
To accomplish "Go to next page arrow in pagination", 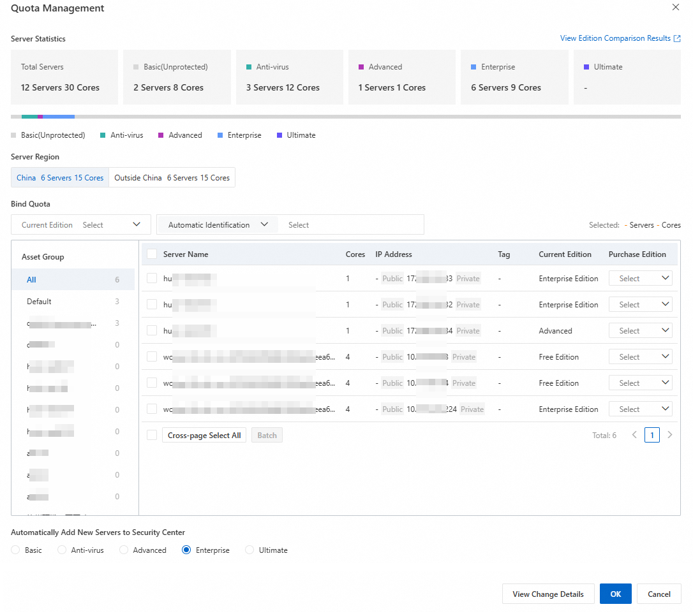I will [669, 435].
